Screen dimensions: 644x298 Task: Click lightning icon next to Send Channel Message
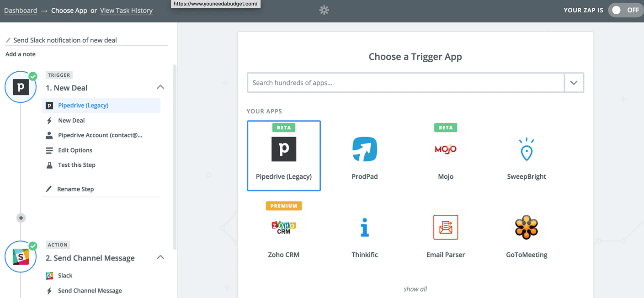tap(49, 291)
